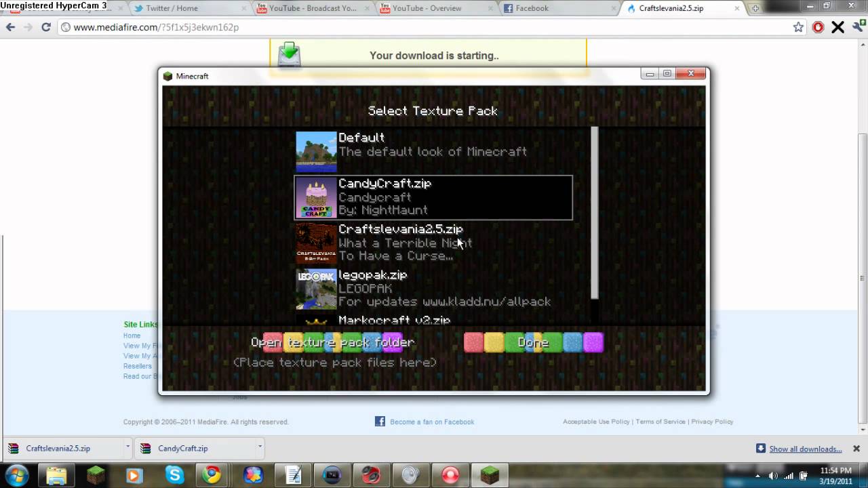Screen dimensions: 868x488
Task: Click the network signal tray icon
Action: click(x=789, y=476)
